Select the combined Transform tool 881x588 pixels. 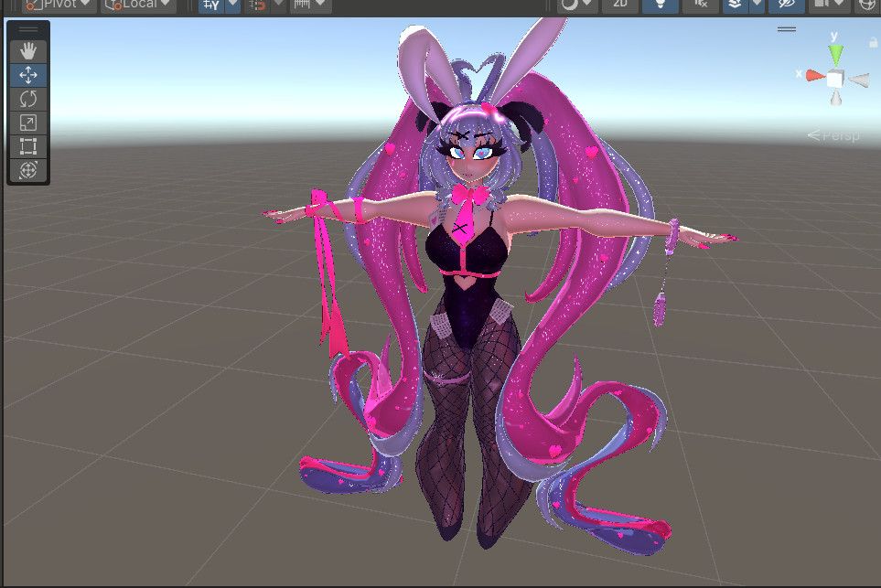(x=28, y=169)
